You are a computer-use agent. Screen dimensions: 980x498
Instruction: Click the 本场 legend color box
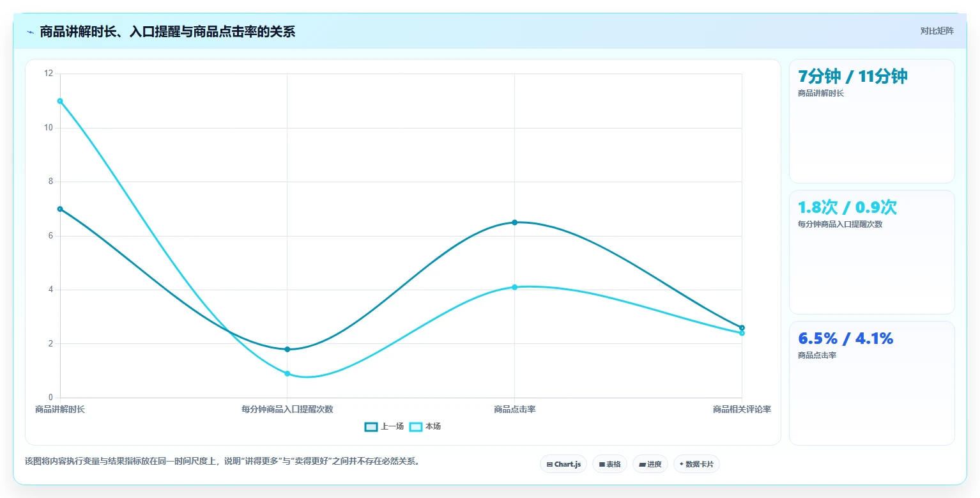[x=416, y=427]
